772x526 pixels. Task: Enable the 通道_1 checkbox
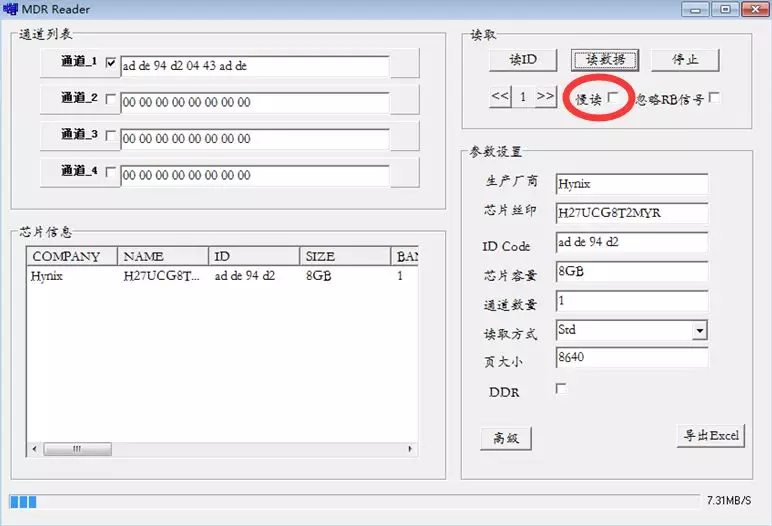[111, 64]
